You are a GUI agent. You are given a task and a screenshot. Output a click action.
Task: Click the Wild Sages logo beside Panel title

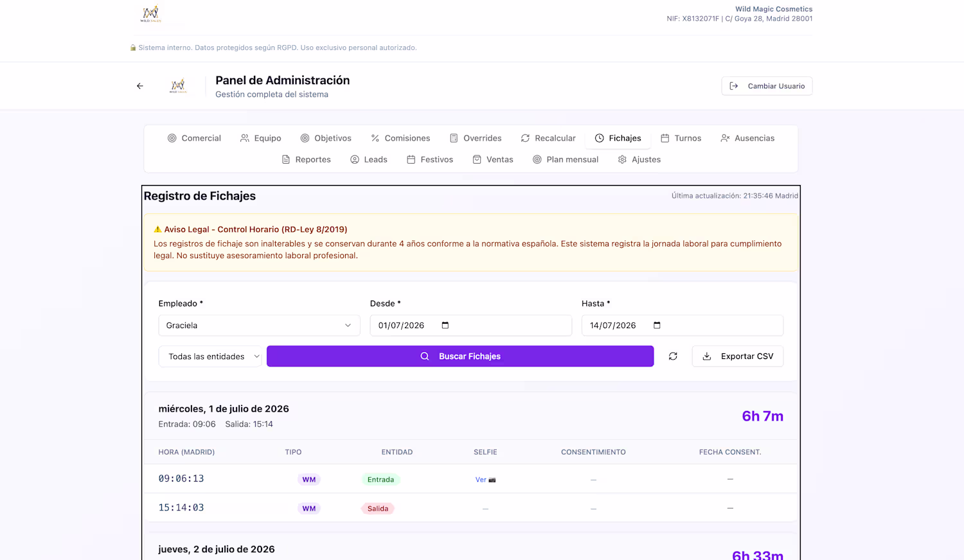tap(178, 86)
